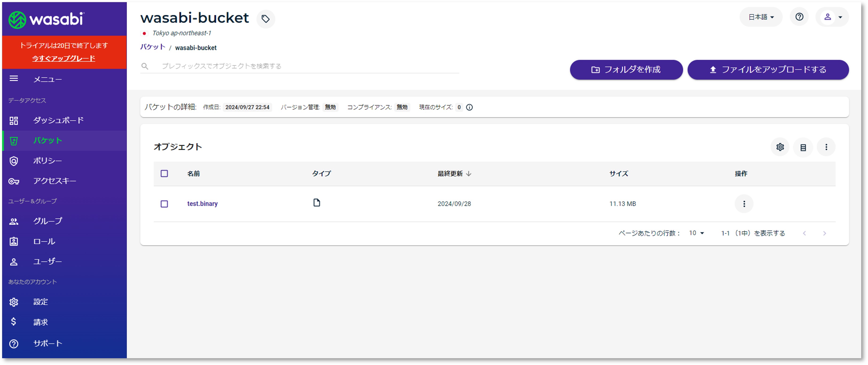Expand the account dropdown arrow
The height and width of the screenshot is (365, 868).
[x=840, y=17]
